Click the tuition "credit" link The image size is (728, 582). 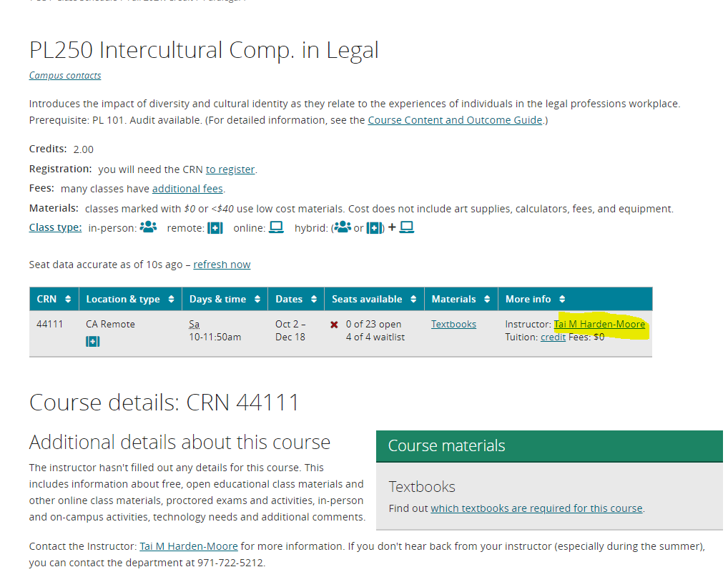click(553, 337)
